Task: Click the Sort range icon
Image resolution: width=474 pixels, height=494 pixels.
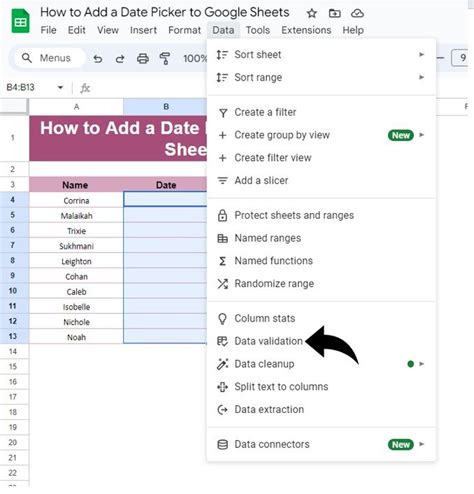Action: point(222,78)
